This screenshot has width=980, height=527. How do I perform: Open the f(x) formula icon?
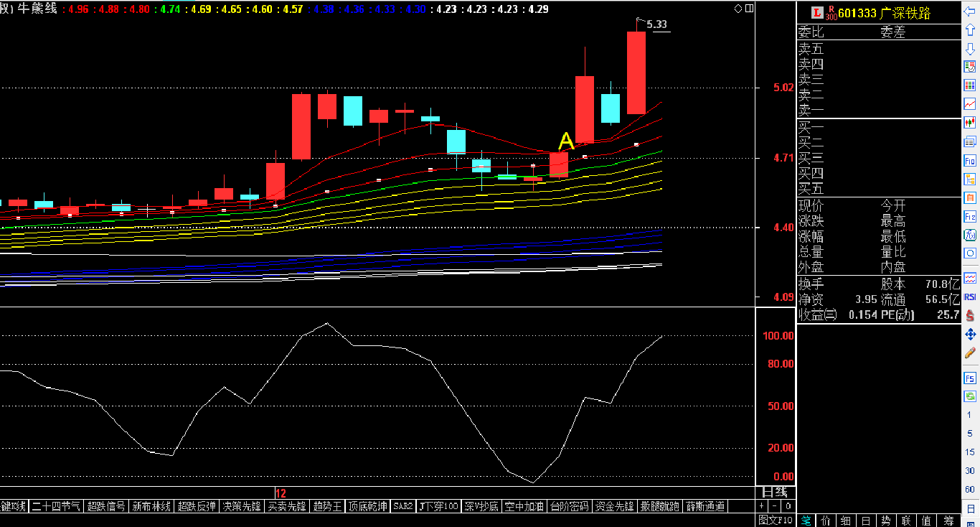point(970,235)
